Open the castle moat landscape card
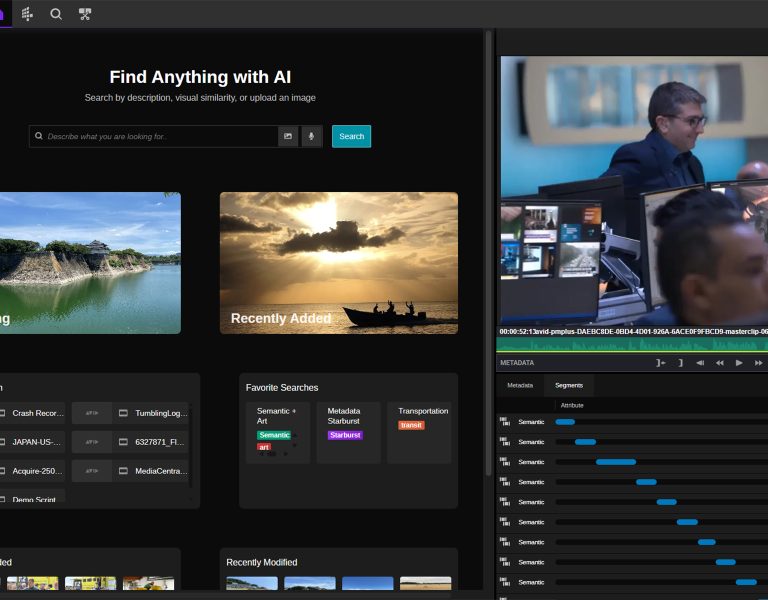 (x=90, y=263)
